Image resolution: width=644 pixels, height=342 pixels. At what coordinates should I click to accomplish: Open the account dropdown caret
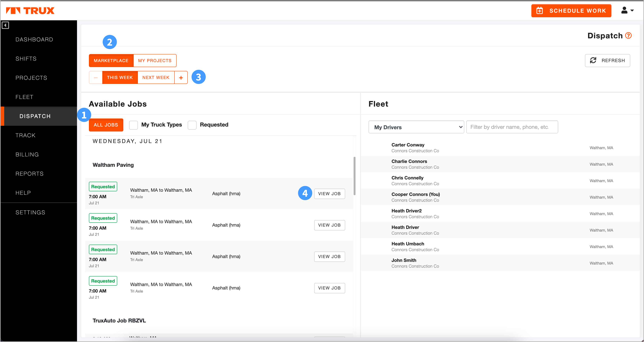click(x=632, y=11)
